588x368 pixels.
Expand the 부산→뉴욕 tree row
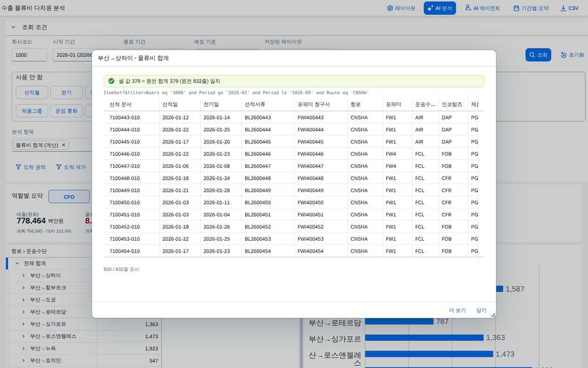pos(24,348)
